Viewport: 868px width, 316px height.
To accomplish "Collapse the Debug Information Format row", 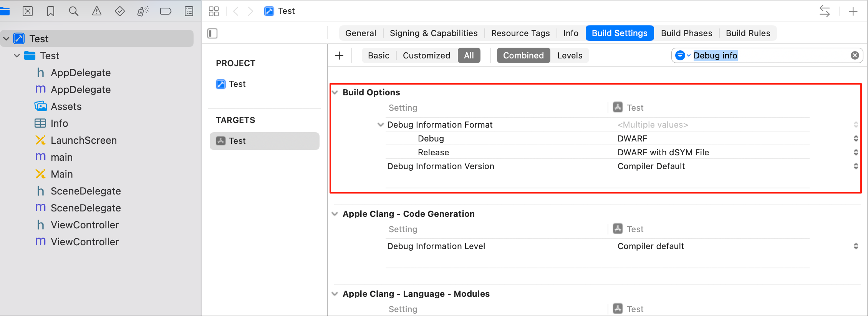I will coord(381,125).
